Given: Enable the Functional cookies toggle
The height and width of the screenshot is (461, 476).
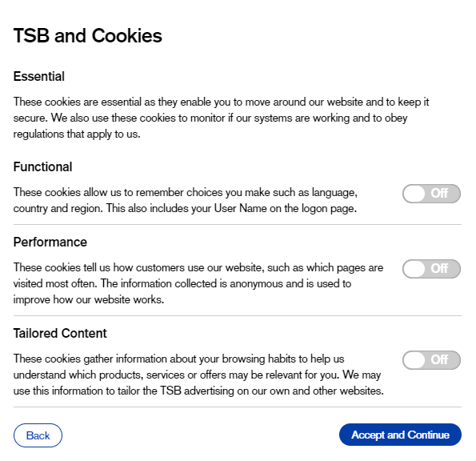Looking at the screenshot, I should pos(431,194).
